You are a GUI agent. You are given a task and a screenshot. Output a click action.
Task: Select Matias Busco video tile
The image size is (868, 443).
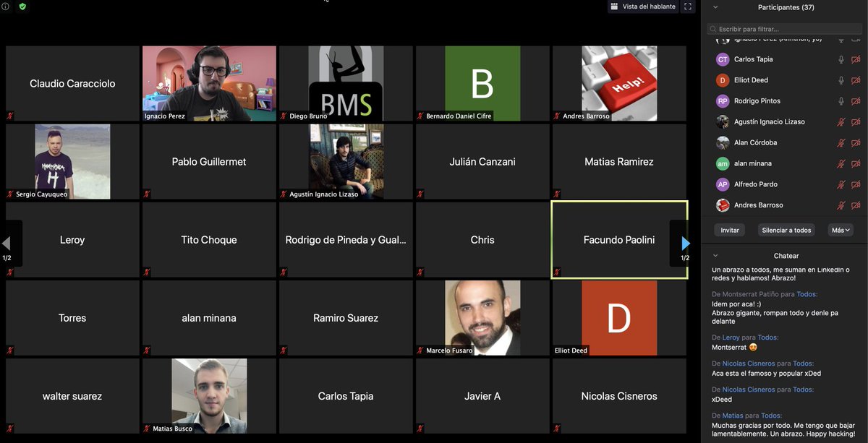coord(209,396)
